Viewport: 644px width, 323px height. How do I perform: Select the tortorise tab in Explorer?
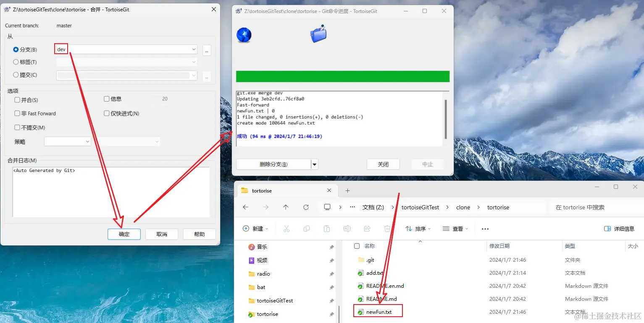point(288,190)
